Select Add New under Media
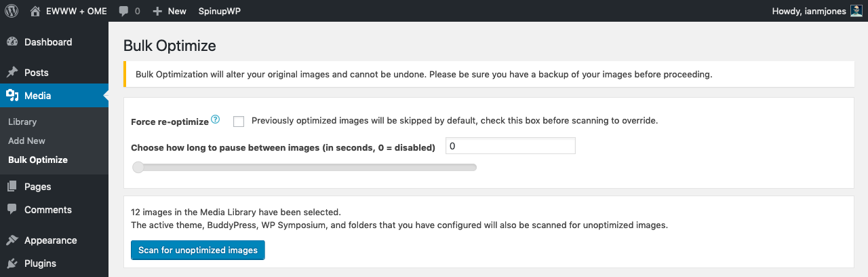The width and height of the screenshot is (868, 277). tap(27, 141)
